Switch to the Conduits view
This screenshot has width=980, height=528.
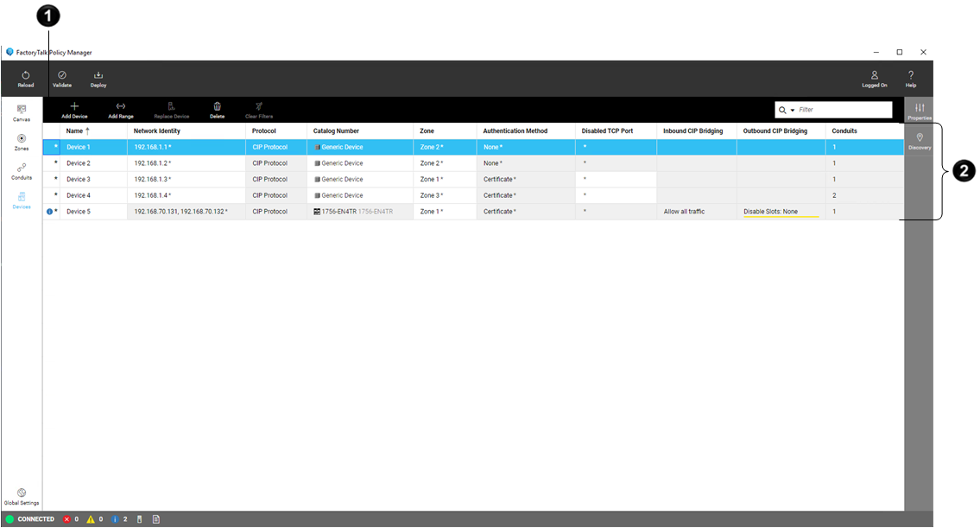point(22,169)
